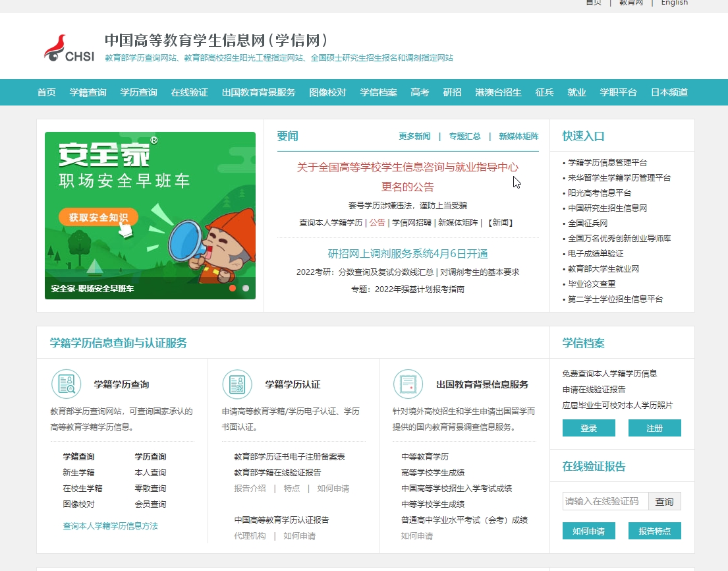Viewport: 728px width, 571px height.
Task: Click the 登录 button
Action: [x=589, y=428]
